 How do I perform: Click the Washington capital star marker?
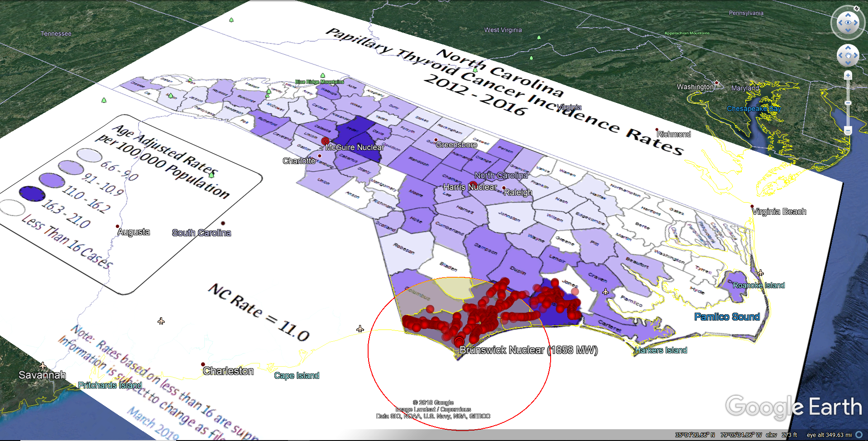[716, 83]
